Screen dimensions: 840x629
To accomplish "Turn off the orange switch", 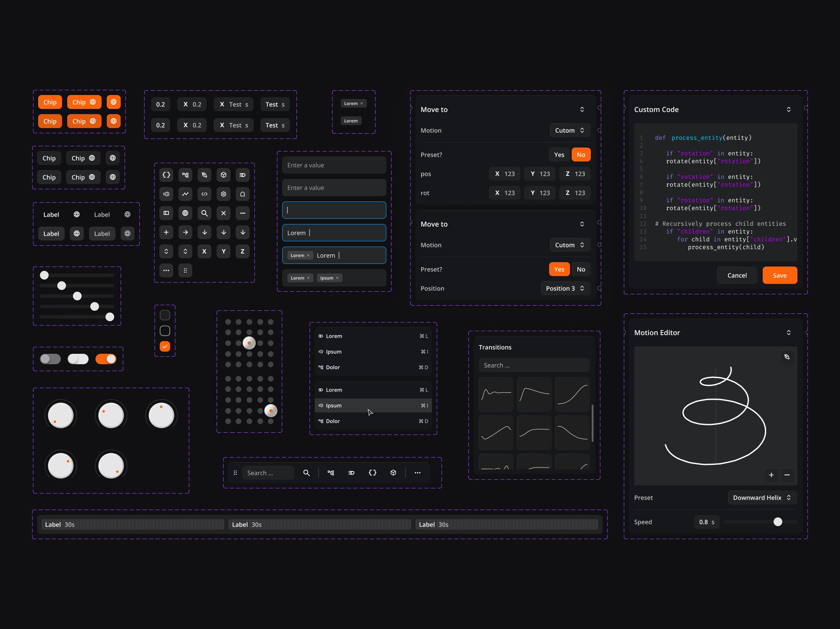I will point(106,359).
